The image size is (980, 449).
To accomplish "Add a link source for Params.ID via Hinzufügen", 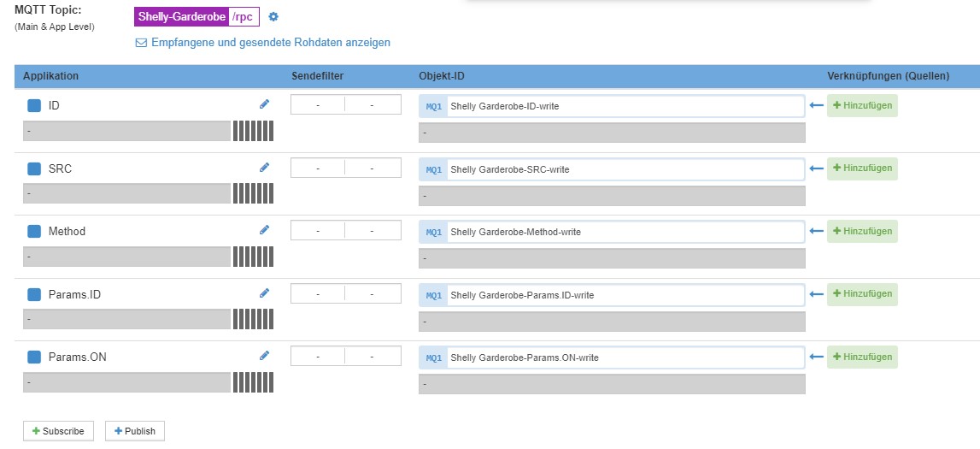I will coord(862,294).
